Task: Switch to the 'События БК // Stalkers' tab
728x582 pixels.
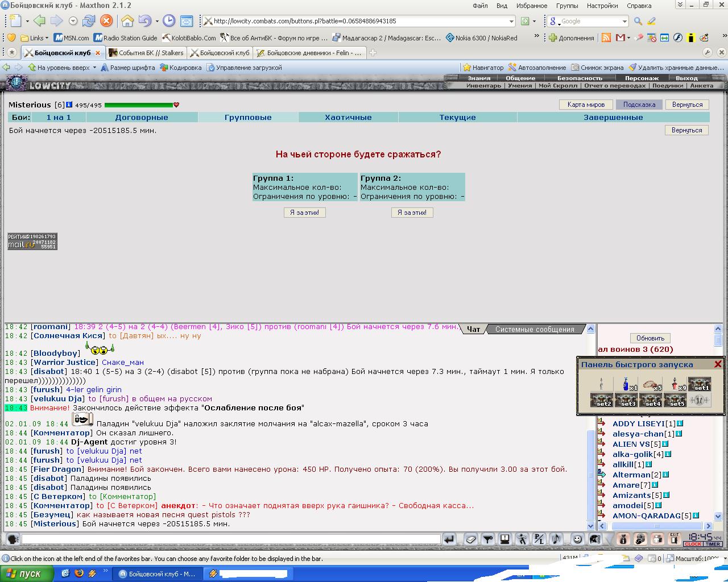Action: 146,53
